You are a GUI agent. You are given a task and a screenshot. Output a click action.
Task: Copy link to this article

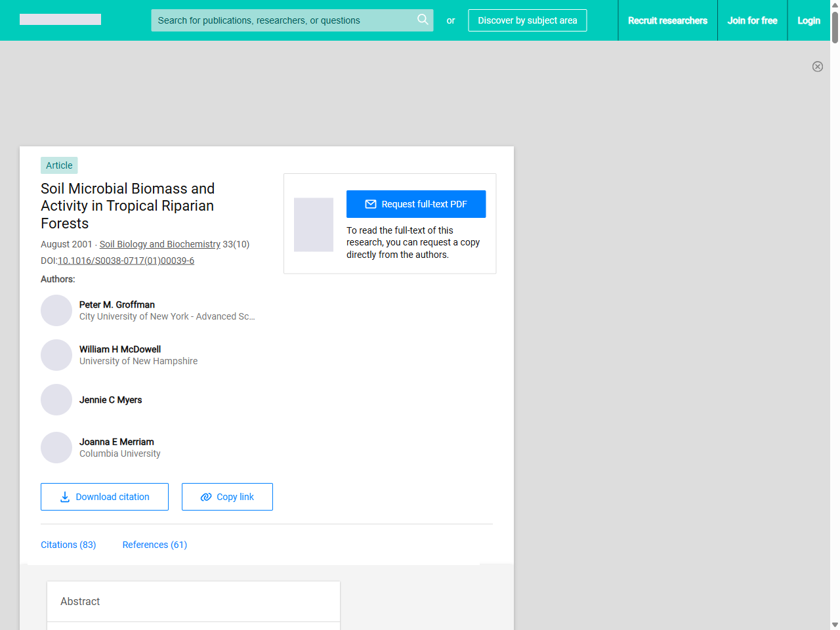(x=227, y=497)
